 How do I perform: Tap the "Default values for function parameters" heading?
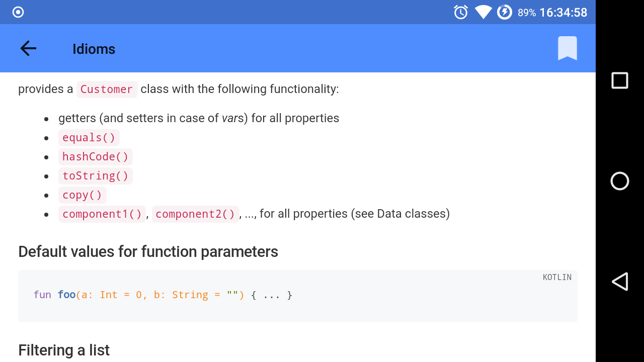[x=148, y=251]
